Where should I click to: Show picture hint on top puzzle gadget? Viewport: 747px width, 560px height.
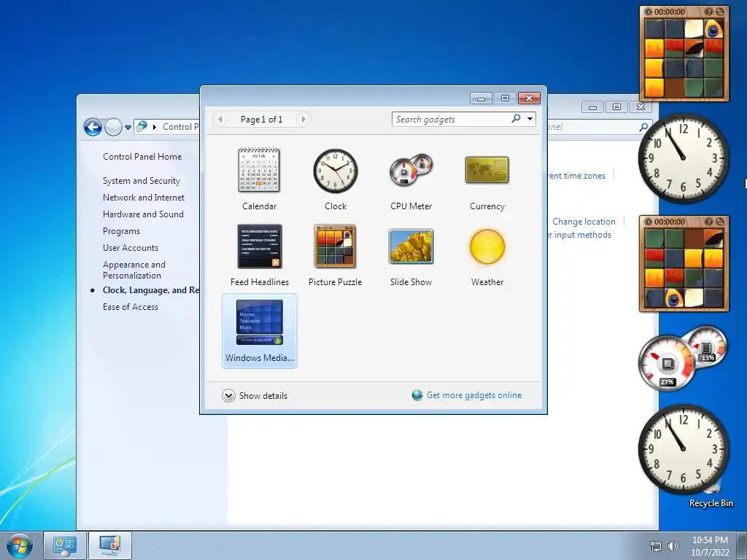point(709,12)
